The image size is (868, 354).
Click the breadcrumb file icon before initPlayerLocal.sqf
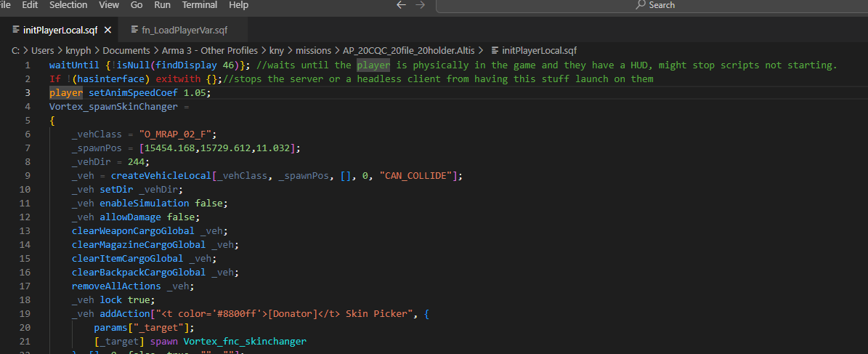495,50
